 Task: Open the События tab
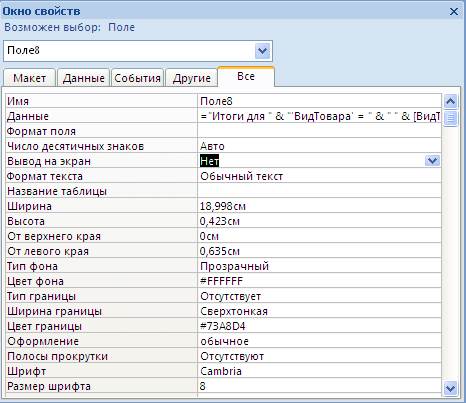(x=137, y=78)
